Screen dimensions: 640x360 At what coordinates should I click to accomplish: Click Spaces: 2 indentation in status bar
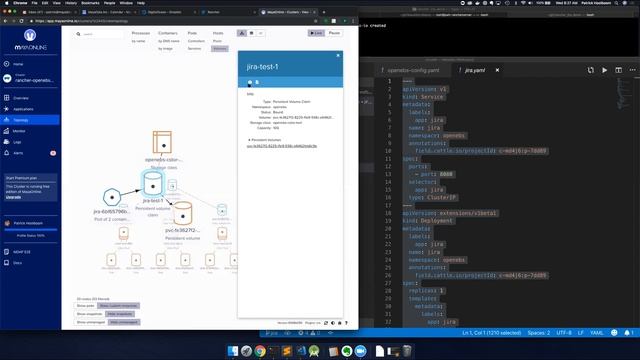pyautogui.click(x=538, y=333)
